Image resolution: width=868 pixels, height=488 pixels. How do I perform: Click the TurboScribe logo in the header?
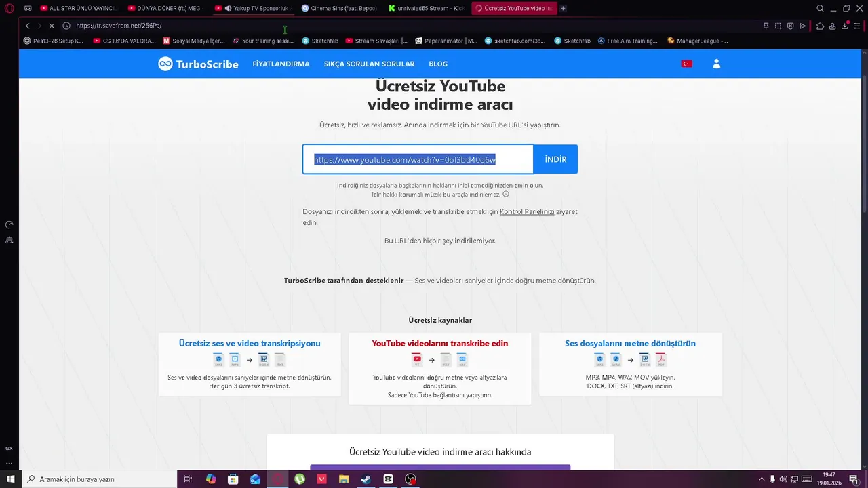click(x=198, y=64)
